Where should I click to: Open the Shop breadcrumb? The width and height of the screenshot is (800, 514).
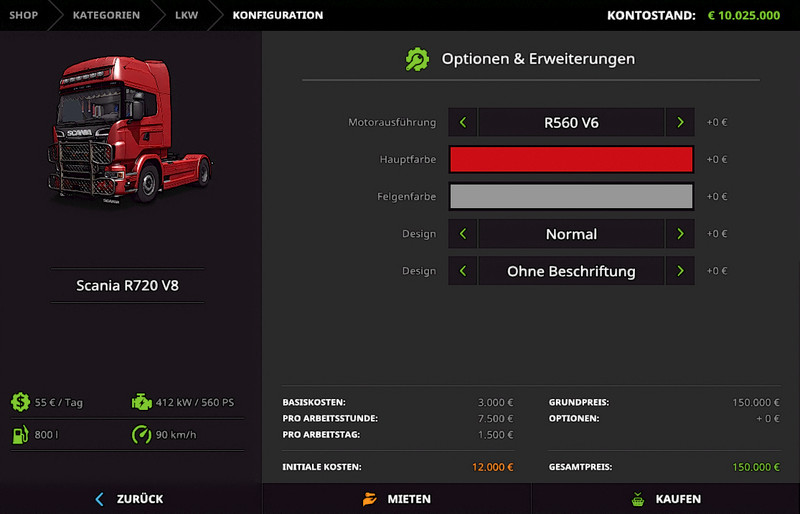point(24,15)
